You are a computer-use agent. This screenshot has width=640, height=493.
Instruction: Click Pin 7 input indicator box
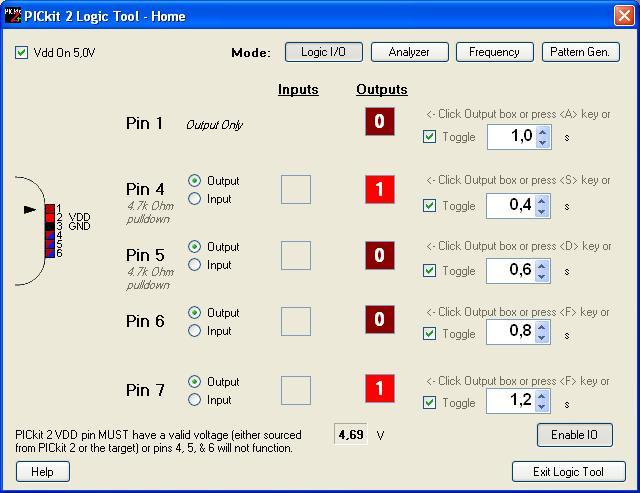296,390
